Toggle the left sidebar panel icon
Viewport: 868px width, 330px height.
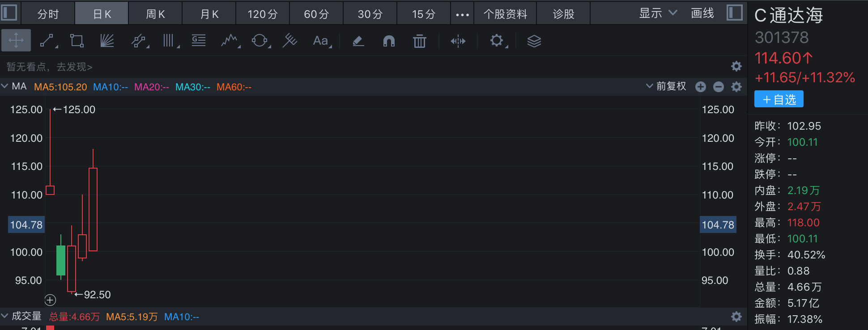(9, 13)
